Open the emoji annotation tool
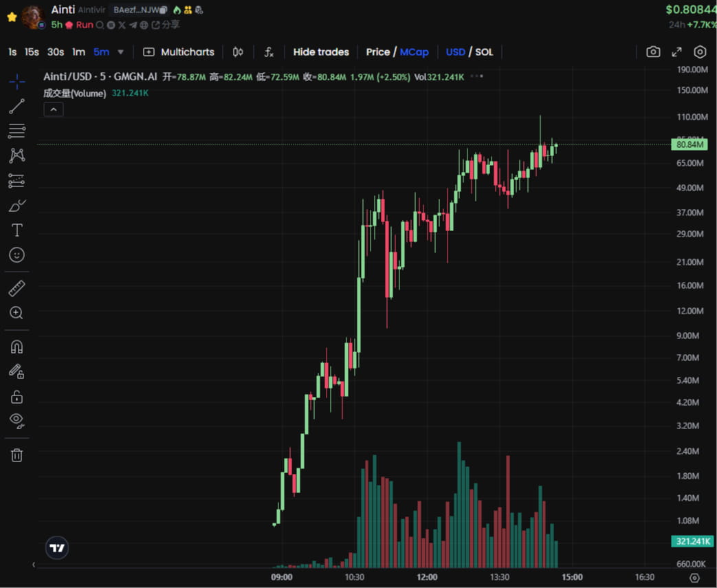717x588 pixels. click(16, 255)
